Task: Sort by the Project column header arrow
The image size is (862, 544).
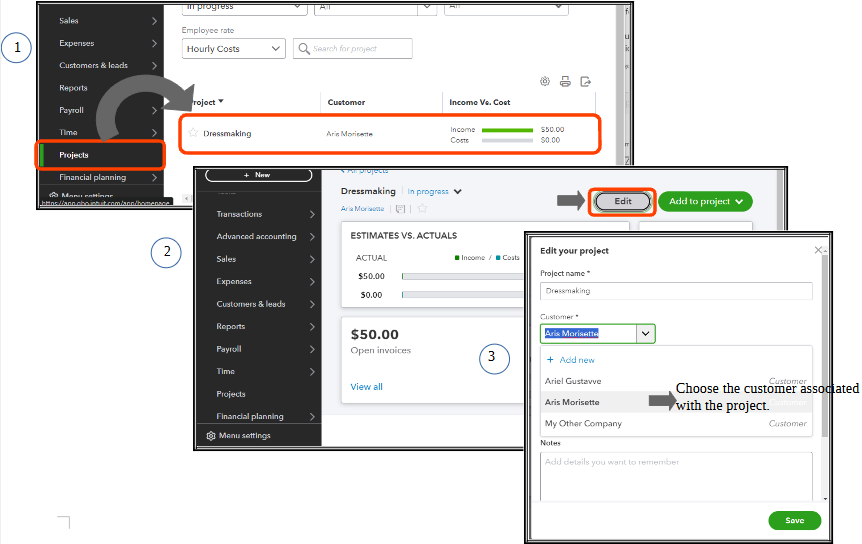Action: click(x=221, y=101)
